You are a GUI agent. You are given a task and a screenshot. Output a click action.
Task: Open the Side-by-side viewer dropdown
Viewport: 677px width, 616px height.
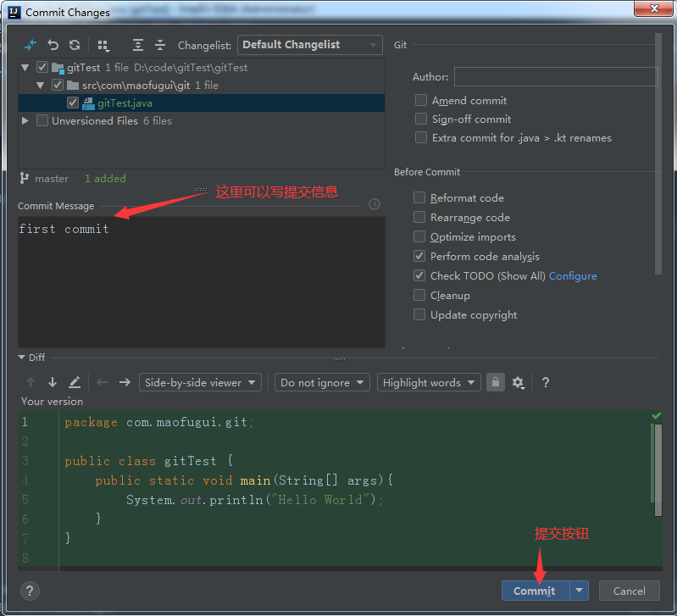point(200,382)
